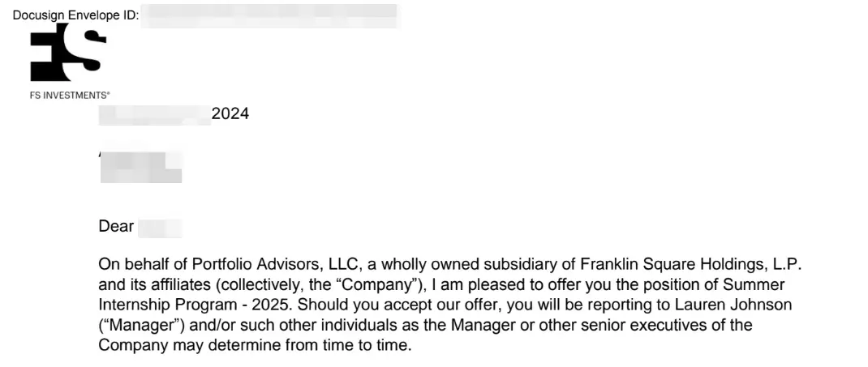
Task: Click the FS Investments logo graphic
Action: 68,52
